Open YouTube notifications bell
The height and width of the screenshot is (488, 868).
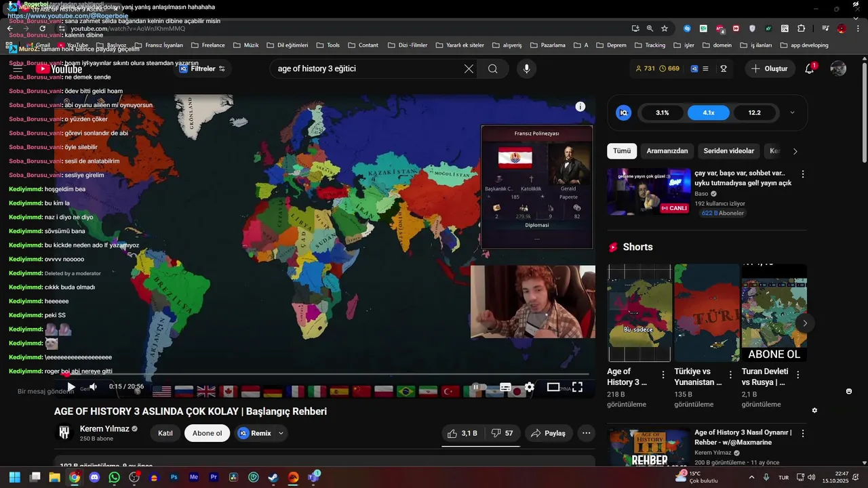pyautogui.click(x=809, y=68)
